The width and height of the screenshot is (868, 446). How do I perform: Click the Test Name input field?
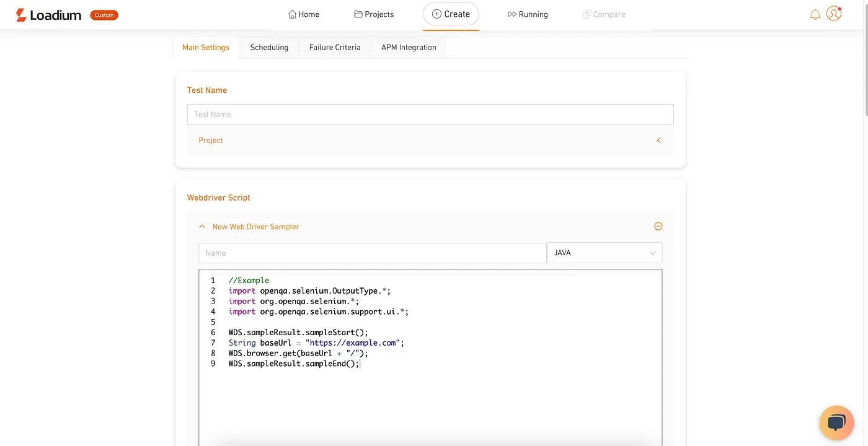coord(430,115)
